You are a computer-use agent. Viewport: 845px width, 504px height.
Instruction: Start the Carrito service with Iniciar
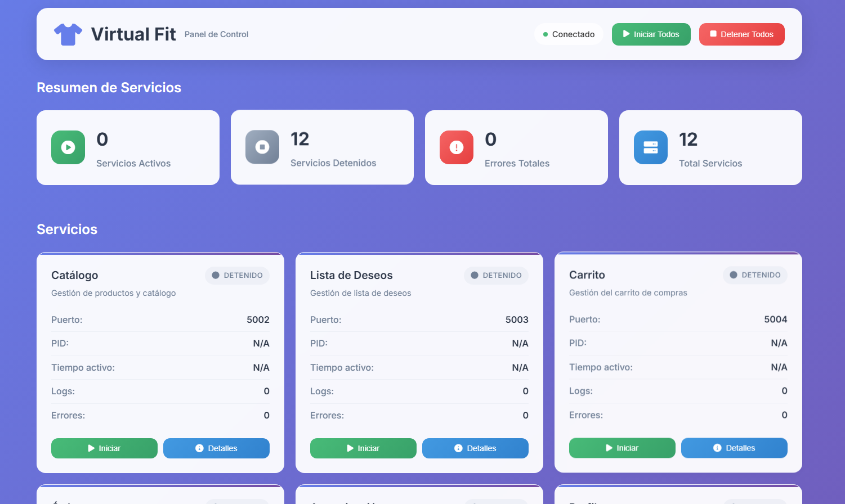coord(622,448)
